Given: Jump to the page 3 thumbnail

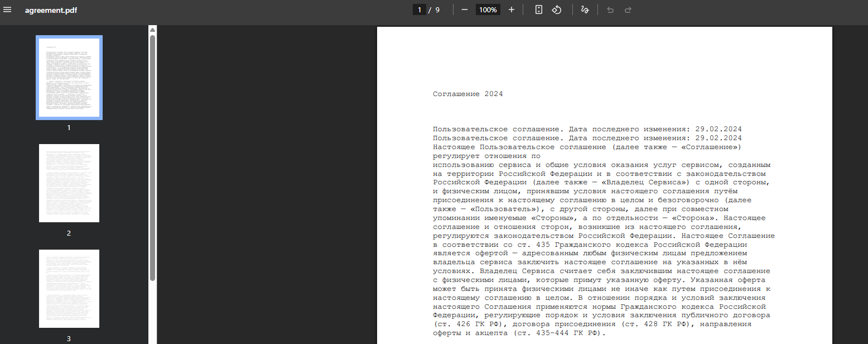Looking at the screenshot, I should 69,289.
